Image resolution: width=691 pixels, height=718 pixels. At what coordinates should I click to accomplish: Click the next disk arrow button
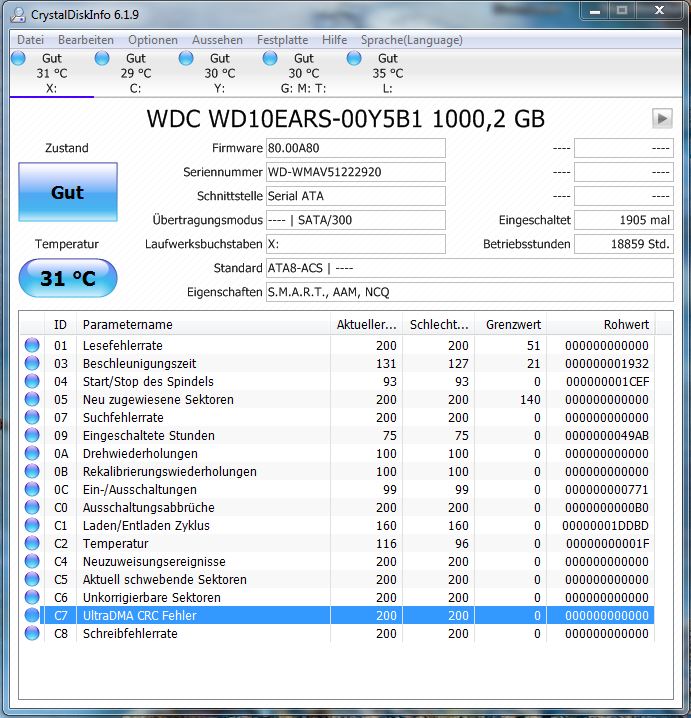pos(662,119)
